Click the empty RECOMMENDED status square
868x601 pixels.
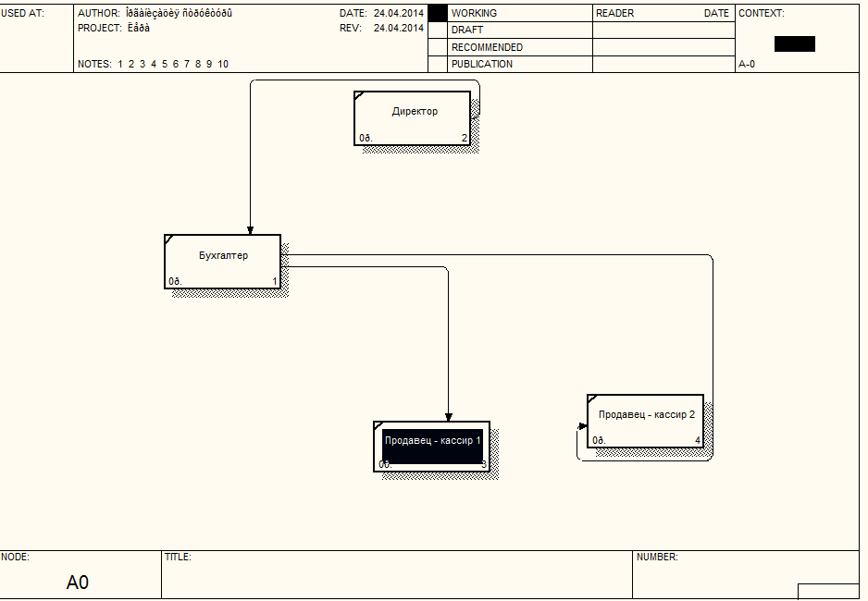click(x=438, y=47)
